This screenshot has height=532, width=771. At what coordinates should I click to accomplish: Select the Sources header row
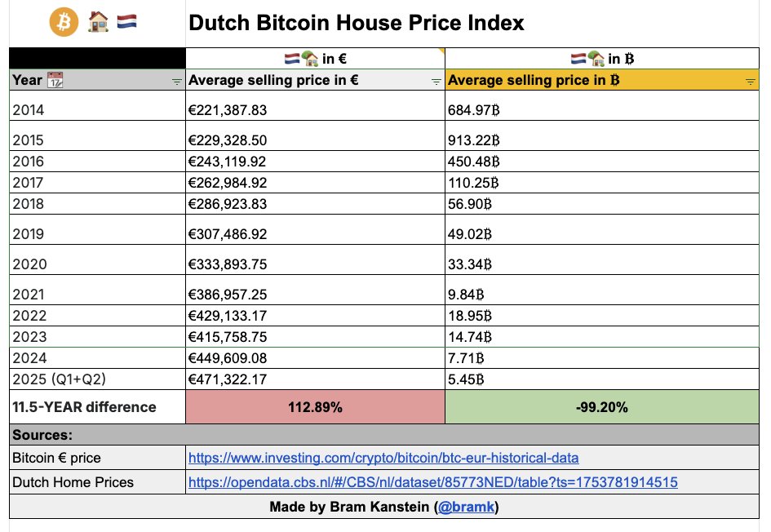click(384, 435)
